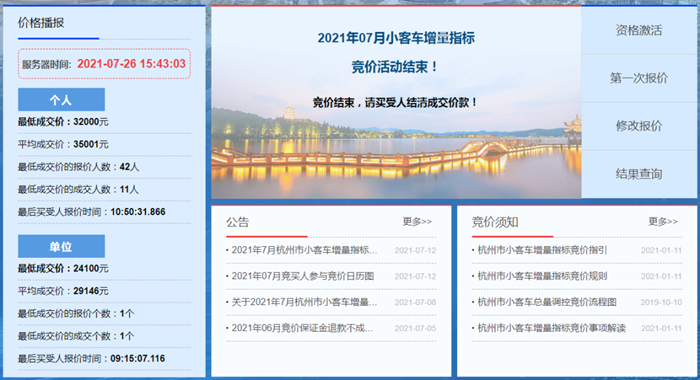This screenshot has width=700, height=380.
Task: Switch to the 个人 price tab
Action: coord(61,100)
